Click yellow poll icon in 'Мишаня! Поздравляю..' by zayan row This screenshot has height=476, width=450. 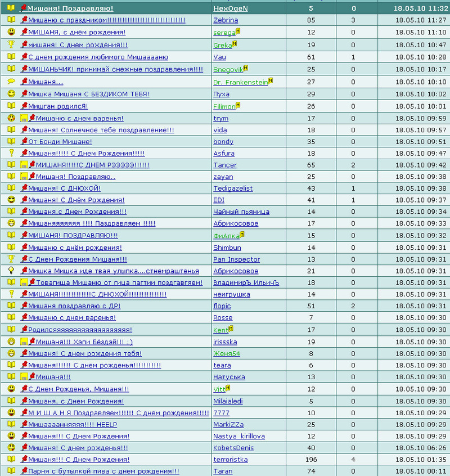coord(24,176)
